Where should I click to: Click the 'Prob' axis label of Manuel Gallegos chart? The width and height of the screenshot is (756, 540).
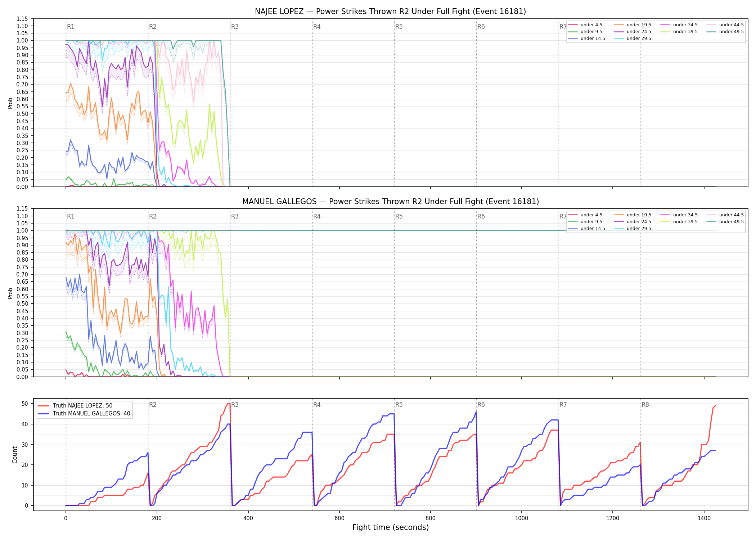(10, 293)
